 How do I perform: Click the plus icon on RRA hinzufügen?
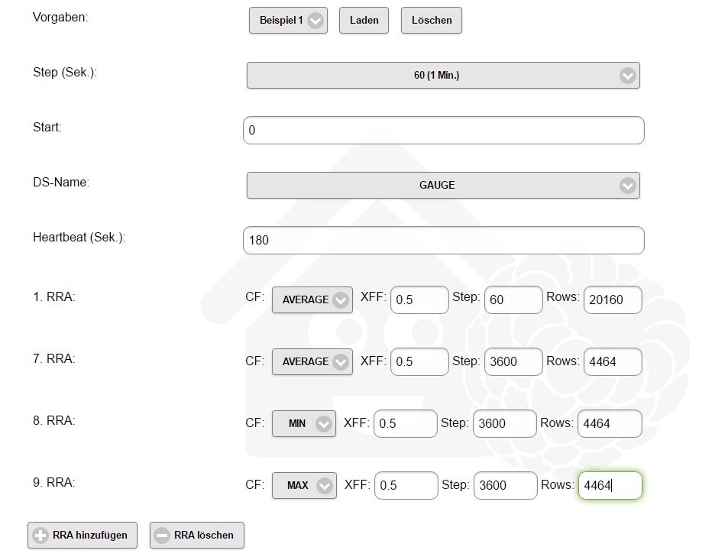pos(41,536)
